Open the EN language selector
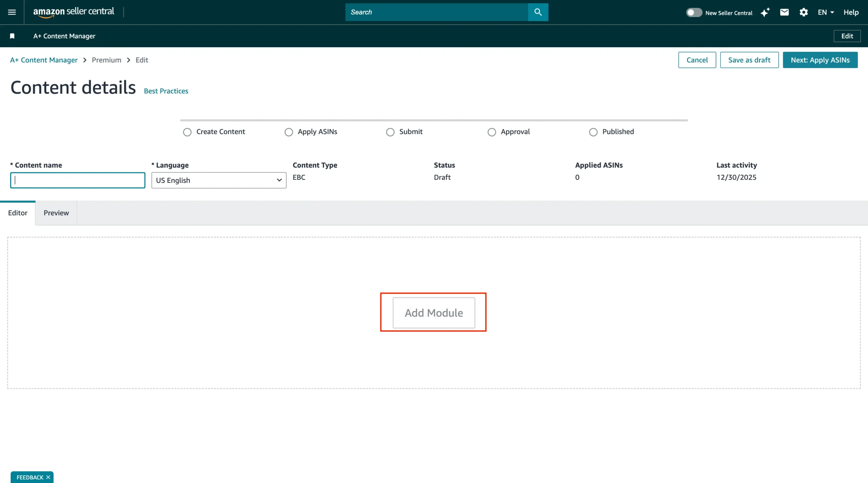 (825, 13)
